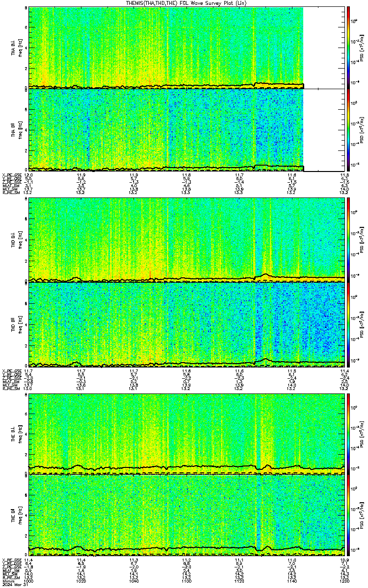Click the 'THE B∥ freq [Hz]' axis label
This screenshot has width=368, height=588.
coord(17,514)
